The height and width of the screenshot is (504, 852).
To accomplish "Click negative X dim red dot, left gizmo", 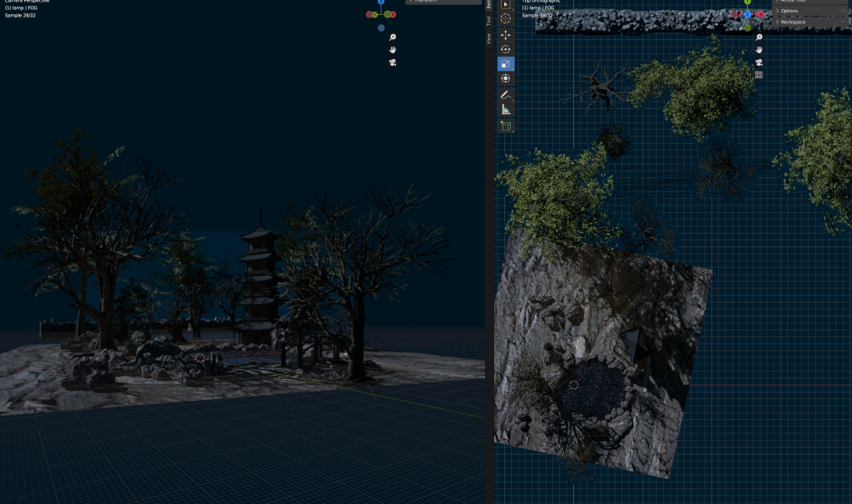I will [x=369, y=15].
